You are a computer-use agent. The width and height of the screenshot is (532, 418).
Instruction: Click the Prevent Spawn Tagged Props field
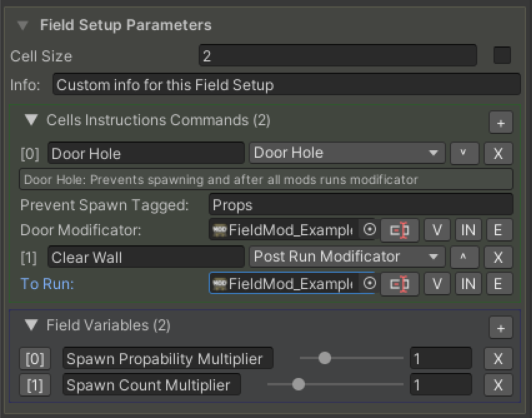(x=361, y=205)
